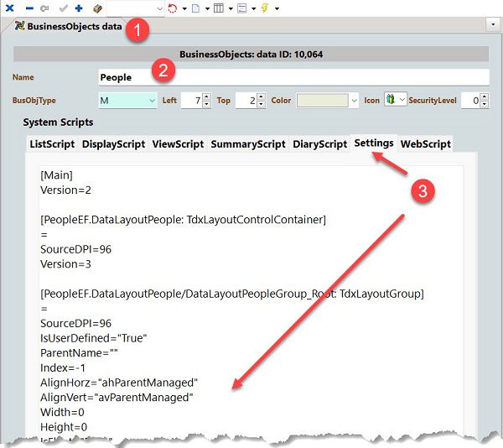Screen dimensions: 503x448
Task: Click the grey checkmark save icon
Action: tap(64, 8)
